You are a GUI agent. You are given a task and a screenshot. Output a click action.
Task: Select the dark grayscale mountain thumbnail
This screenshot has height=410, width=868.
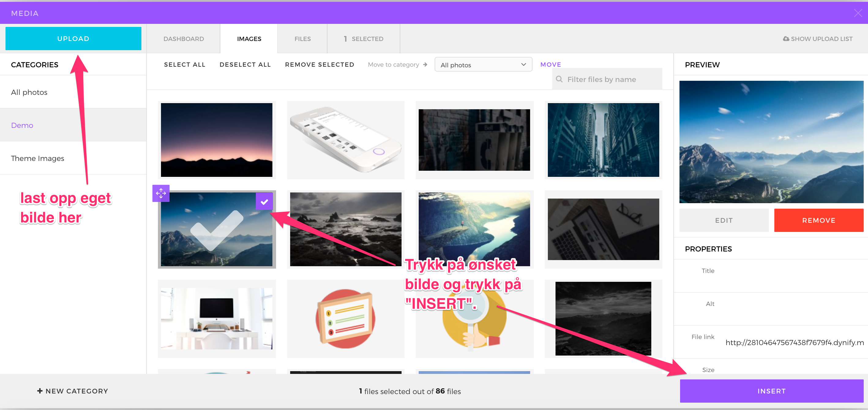click(x=603, y=319)
